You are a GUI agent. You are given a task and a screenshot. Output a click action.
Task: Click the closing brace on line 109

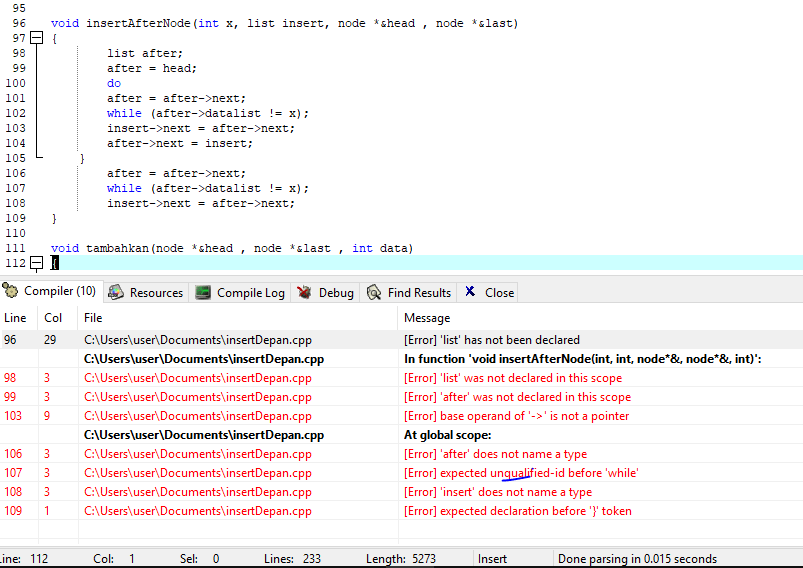click(x=54, y=219)
